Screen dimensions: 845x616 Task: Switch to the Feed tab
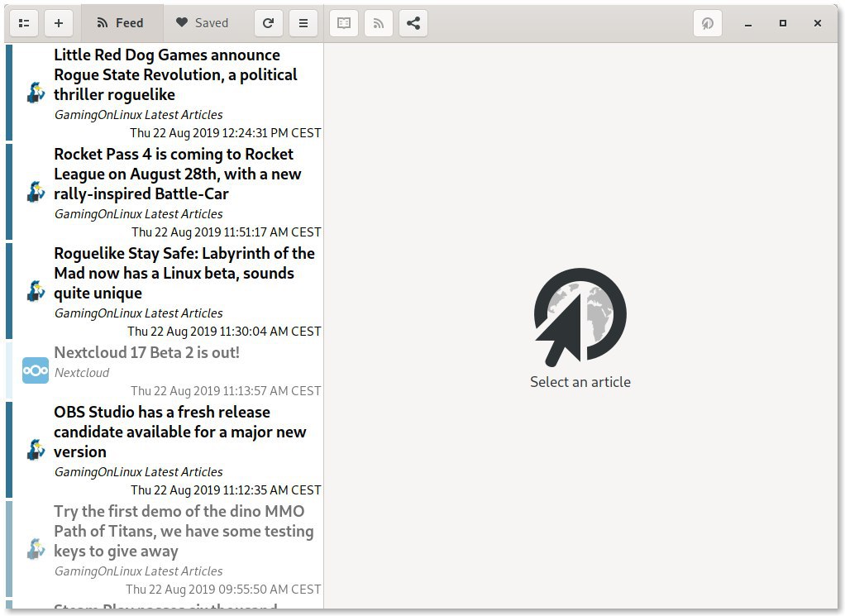pyautogui.click(x=122, y=23)
